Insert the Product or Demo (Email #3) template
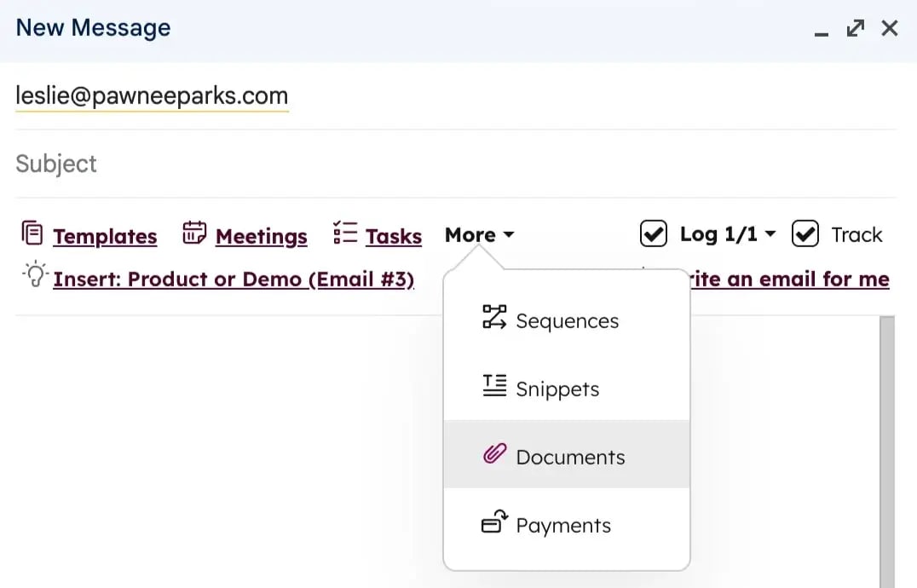 point(234,280)
